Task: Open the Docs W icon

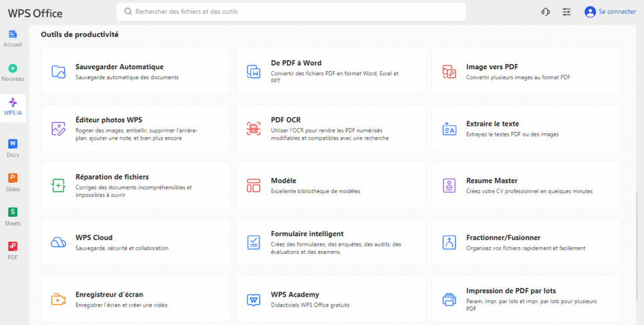Action: [x=13, y=144]
